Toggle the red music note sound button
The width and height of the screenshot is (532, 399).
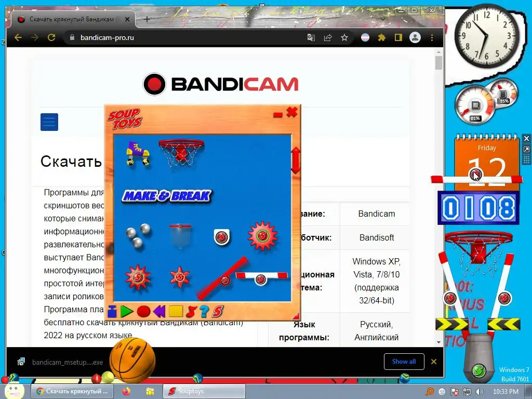(x=192, y=311)
